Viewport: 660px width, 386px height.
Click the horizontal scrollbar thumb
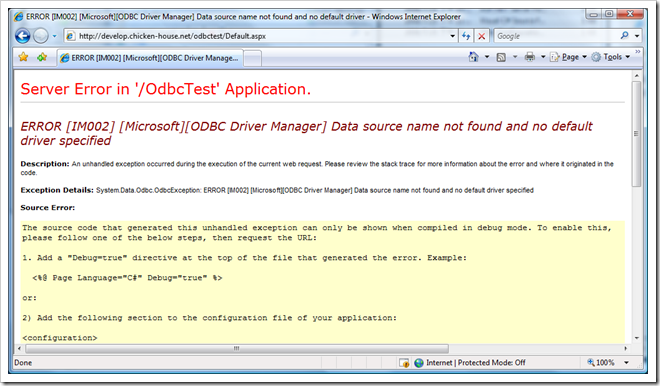(237, 349)
